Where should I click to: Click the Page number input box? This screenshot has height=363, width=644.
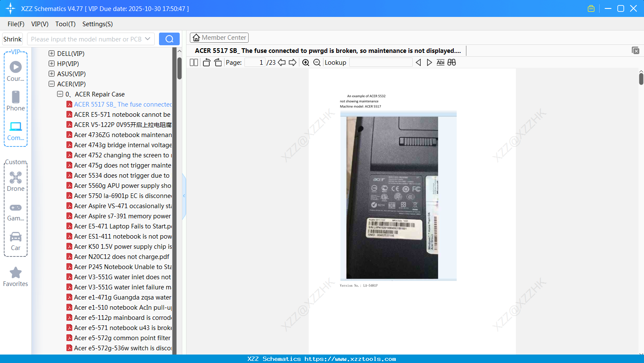[x=255, y=63]
